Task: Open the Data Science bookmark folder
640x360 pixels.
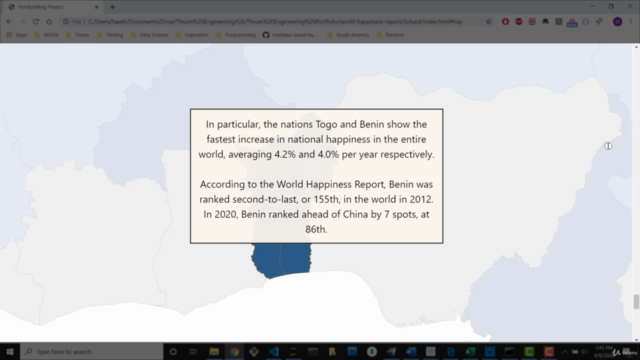Action: (x=150, y=35)
